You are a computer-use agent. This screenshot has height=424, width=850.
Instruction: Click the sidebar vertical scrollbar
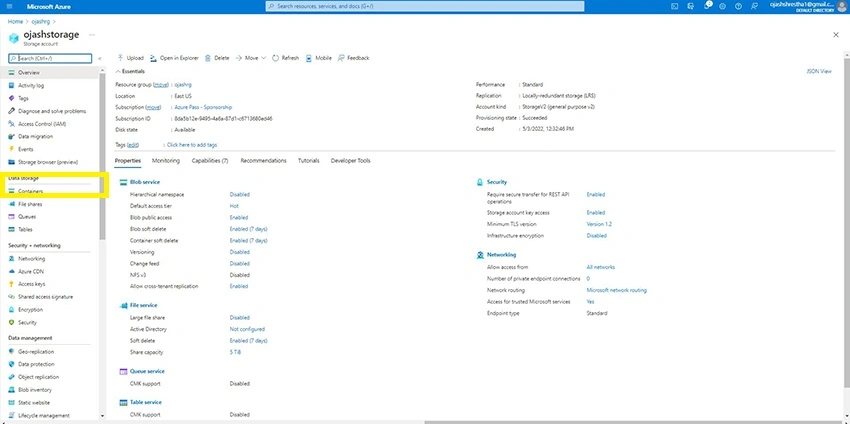102,157
